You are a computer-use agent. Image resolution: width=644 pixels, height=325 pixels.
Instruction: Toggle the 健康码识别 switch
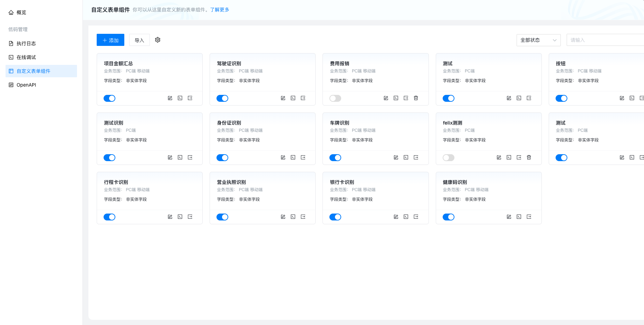(449, 217)
